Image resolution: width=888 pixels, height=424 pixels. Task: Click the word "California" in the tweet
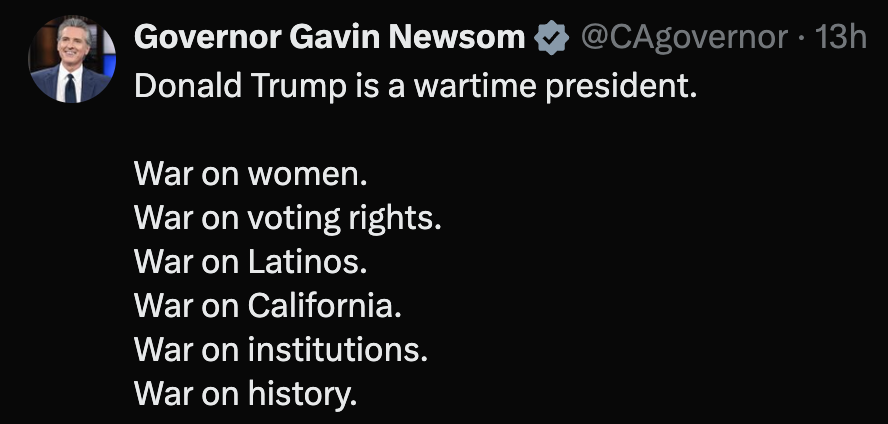[324, 307]
